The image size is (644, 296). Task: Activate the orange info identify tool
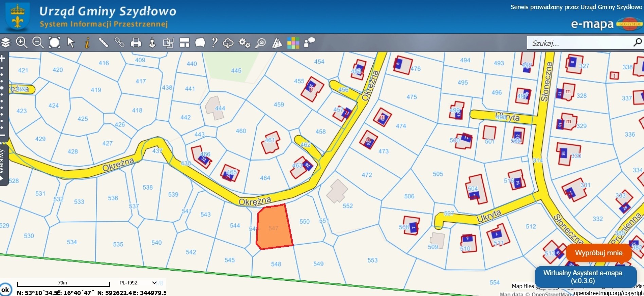(x=87, y=43)
